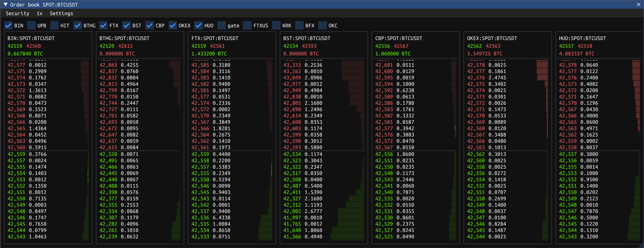Click the 5.549725 BTC value in OKEX
644x248 pixels.
pos(485,54)
